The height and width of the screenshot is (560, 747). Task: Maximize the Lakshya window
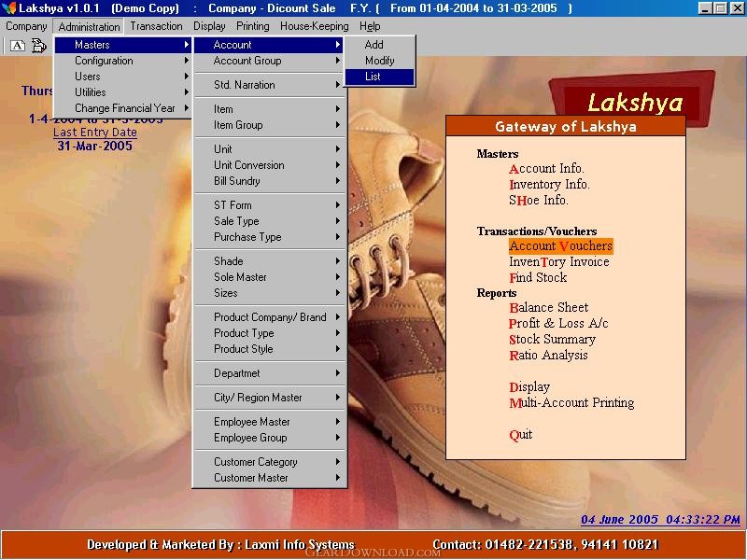(x=721, y=8)
